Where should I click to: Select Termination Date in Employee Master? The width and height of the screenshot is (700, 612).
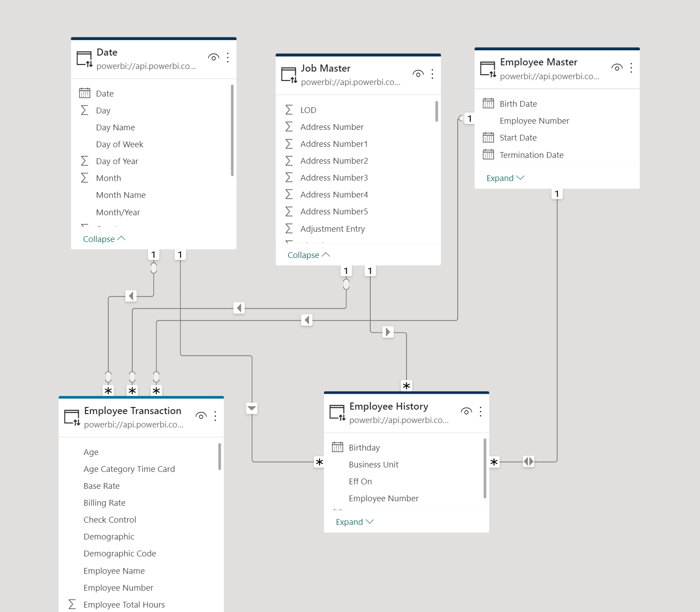coord(532,155)
